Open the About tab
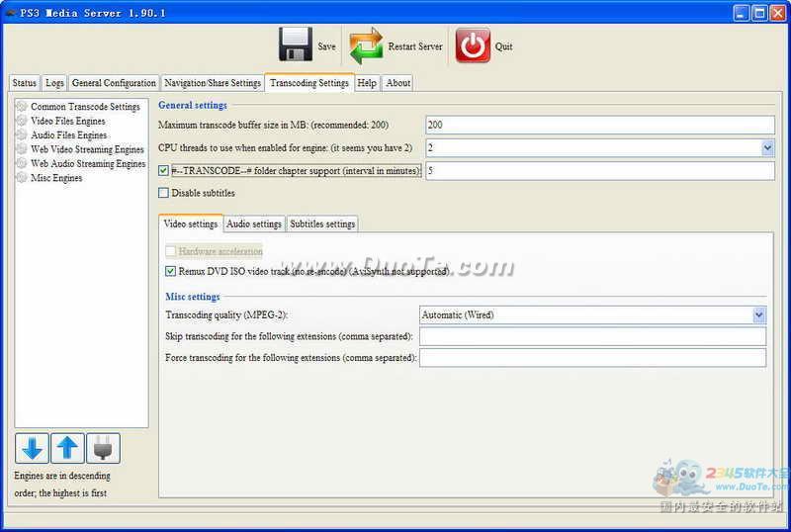This screenshot has height=532, width=791. pos(398,83)
